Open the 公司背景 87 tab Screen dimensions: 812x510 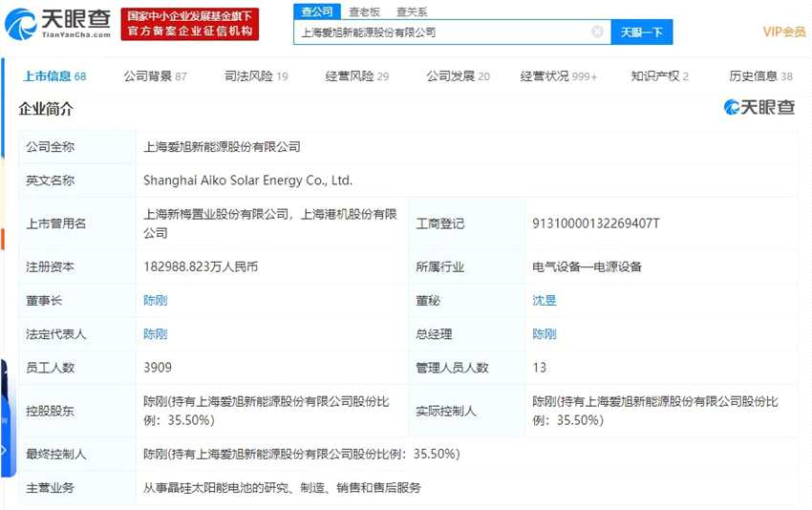155,76
